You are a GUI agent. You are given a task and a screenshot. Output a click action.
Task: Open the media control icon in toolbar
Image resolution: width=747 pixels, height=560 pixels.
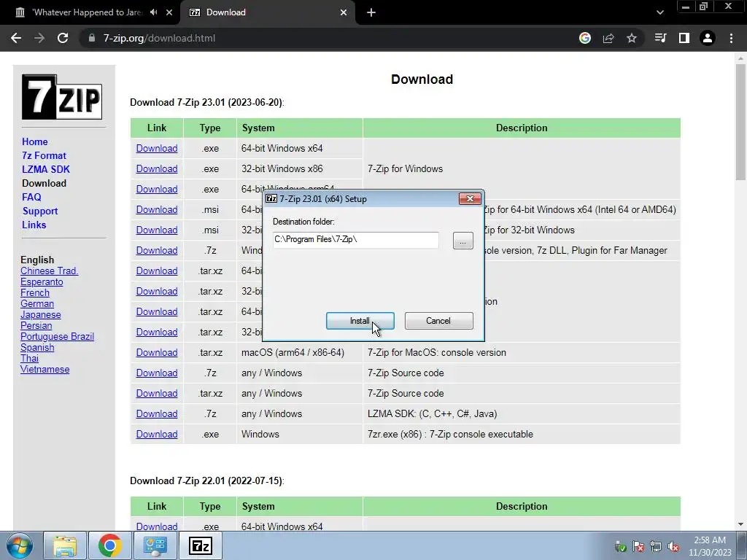point(661,38)
